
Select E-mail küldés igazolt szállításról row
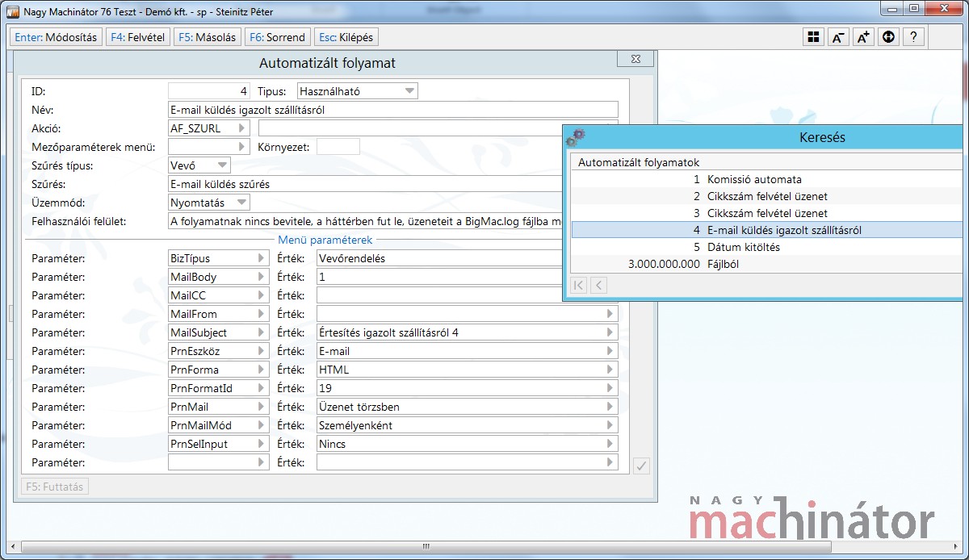click(767, 230)
